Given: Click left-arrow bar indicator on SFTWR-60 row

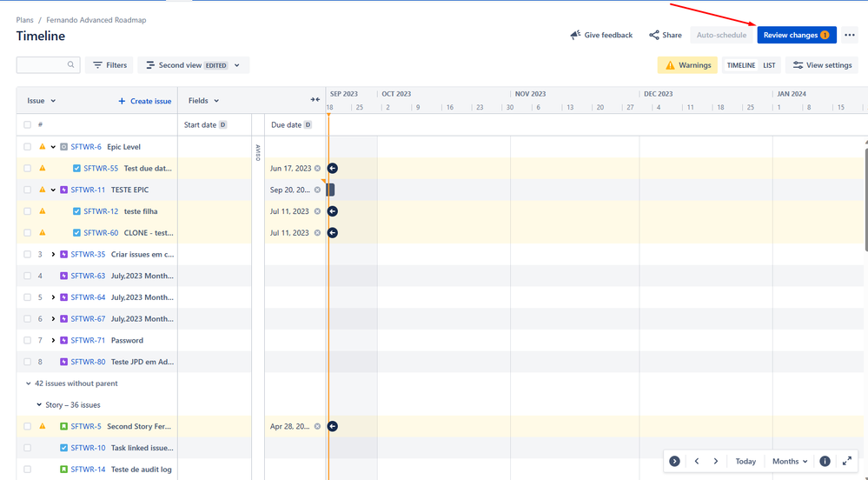Looking at the screenshot, I should (332, 233).
